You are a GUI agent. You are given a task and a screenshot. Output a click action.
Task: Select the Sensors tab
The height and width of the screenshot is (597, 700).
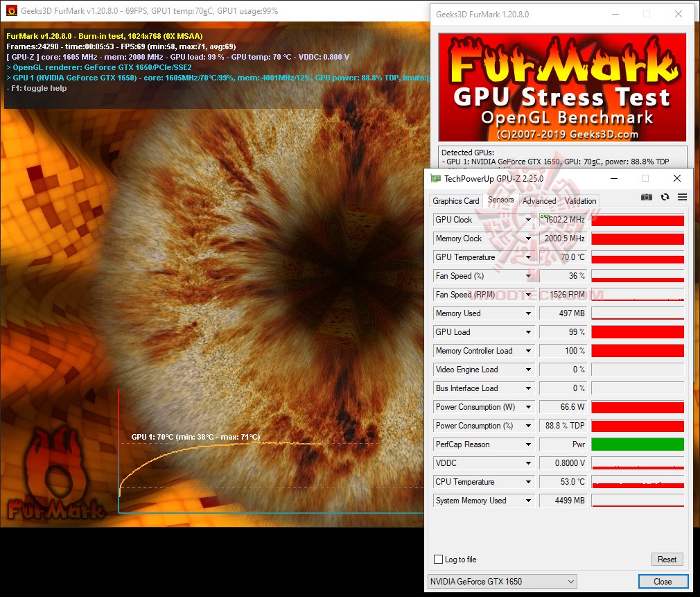pyautogui.click(x=500, y=200)
